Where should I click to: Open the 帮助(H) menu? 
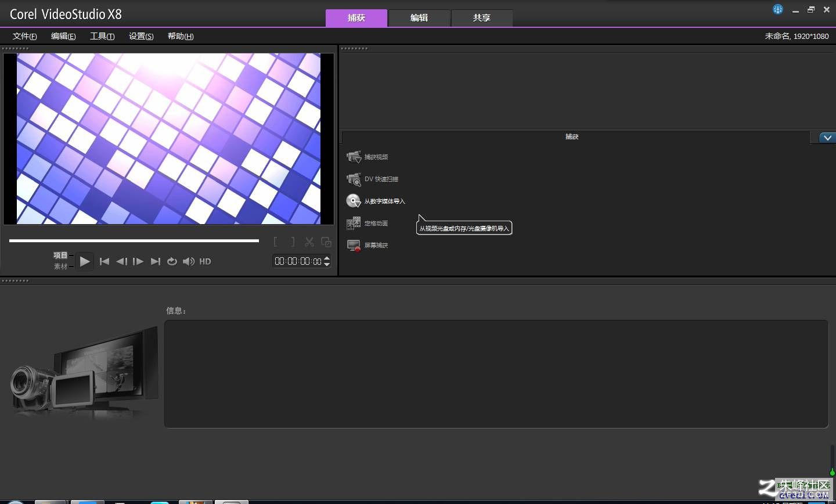pyautogui.click(x=181, y=36)
